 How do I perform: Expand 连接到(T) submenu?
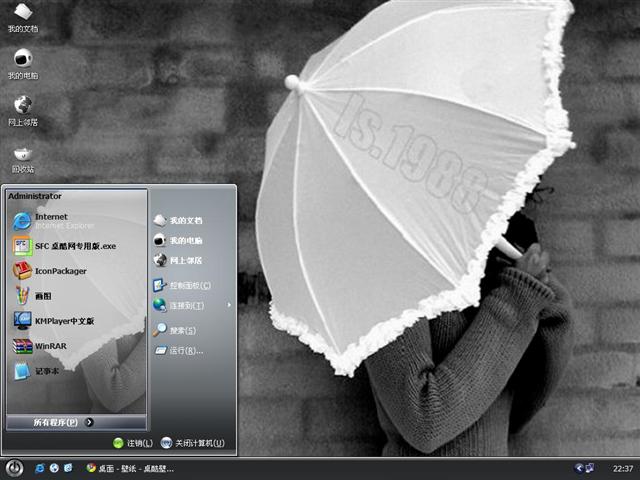click(192, 305)
